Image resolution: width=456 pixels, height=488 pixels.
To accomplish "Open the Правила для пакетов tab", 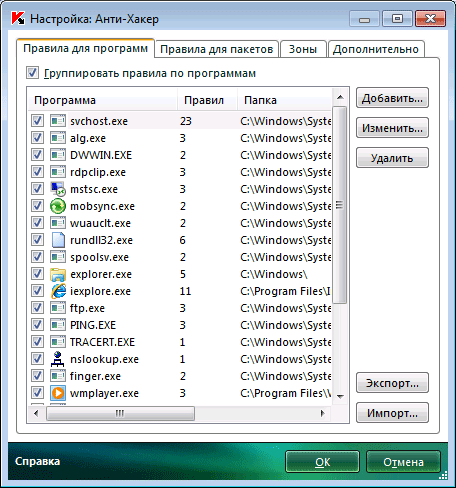I will [x=217, y=49].
